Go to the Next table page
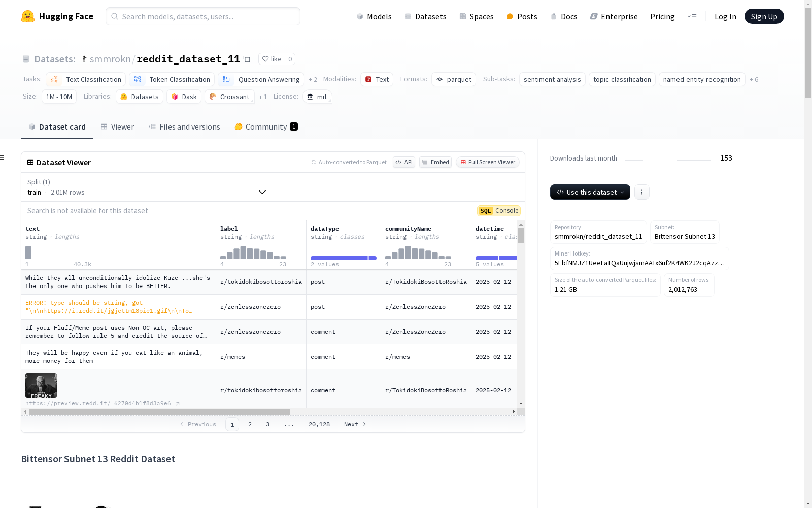The image size is (812, 508). pos(355,424)
